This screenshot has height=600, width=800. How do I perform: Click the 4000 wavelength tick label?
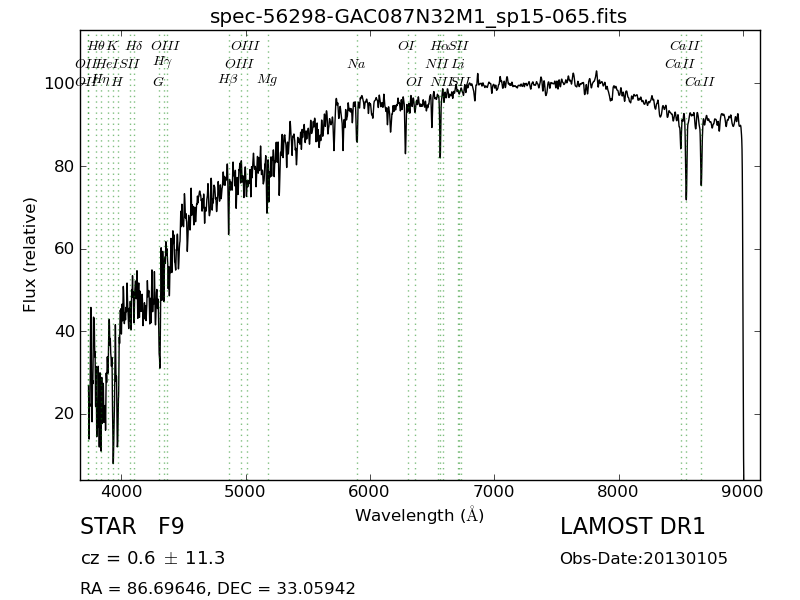click(121, 492)
